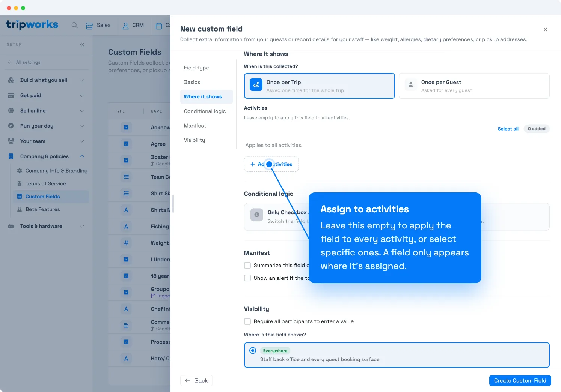This screenshot has width=561, height=392.
Task: Click the Beta Features flask icon
Action: pyautogui.click(x=20, y=209)
